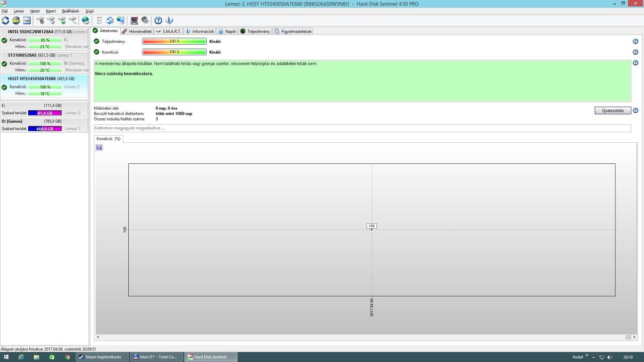The width and height of the screenshot is (644, 362).
Task: Click the blue Refresh arrows toolbar icon
Action: (x=5, y=21)
